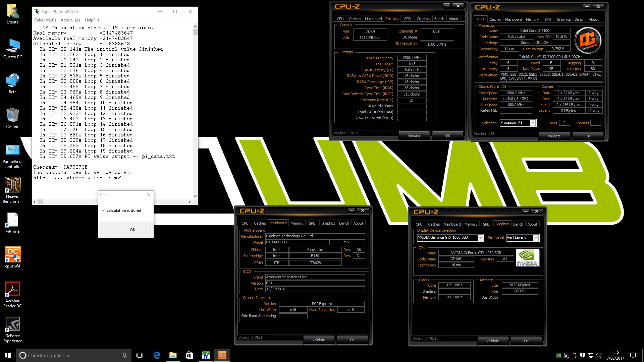The height and width of the screenshot is (362, 644).
Task: Click Validate in the Graphics CPU-Z window
Action: (493, 341)
